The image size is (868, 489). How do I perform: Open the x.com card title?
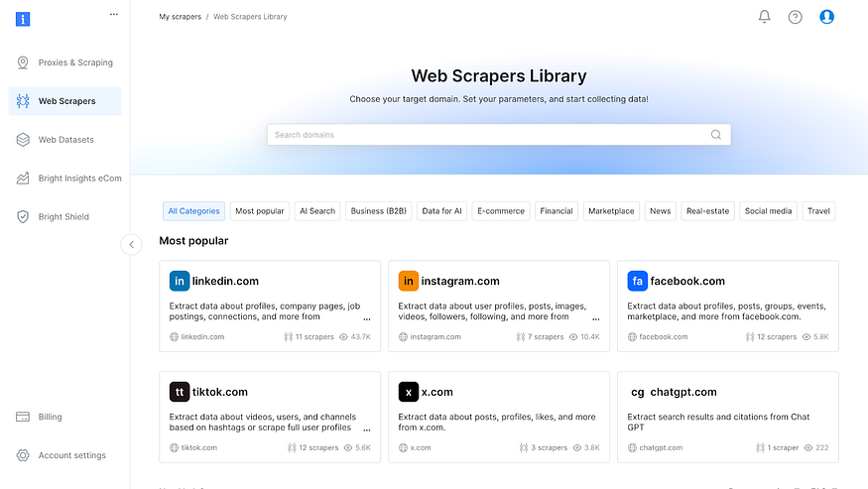pos(437,392)
